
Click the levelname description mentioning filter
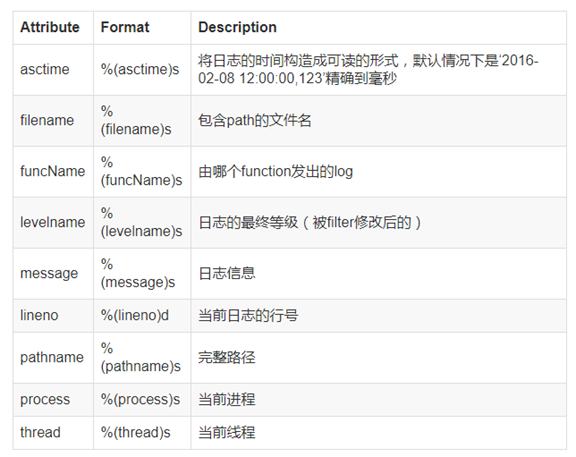pyautogui.click(x=310, y=222)
